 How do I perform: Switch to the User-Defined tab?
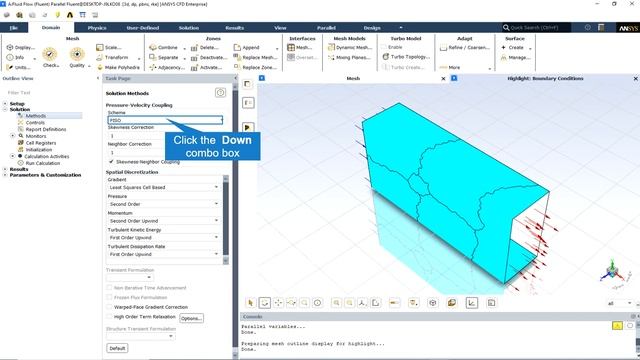point(142,28)
